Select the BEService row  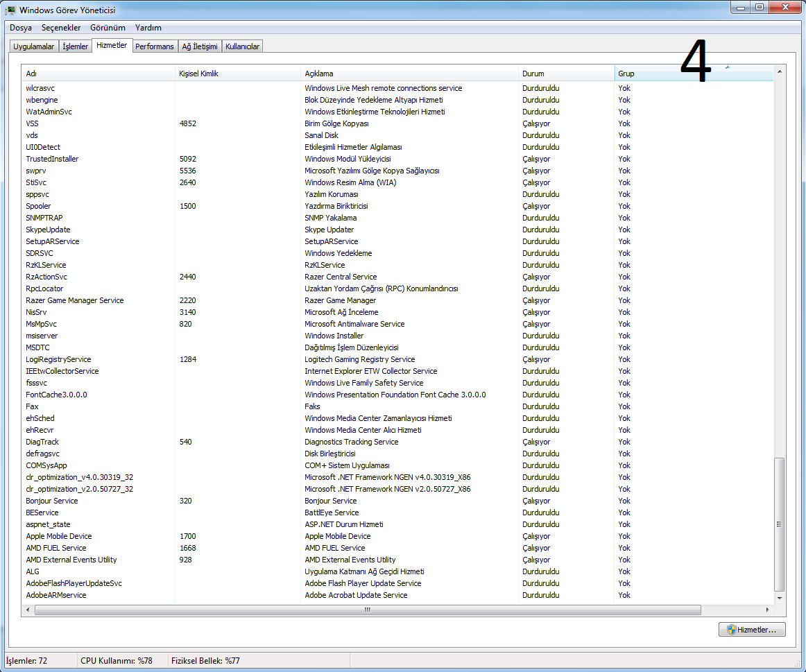(397, 513)
